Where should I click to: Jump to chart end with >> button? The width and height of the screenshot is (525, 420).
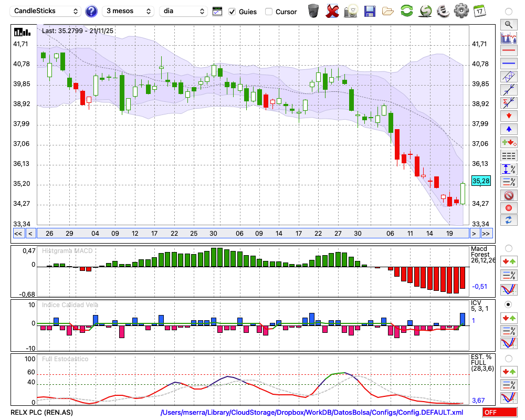point(486,234)
